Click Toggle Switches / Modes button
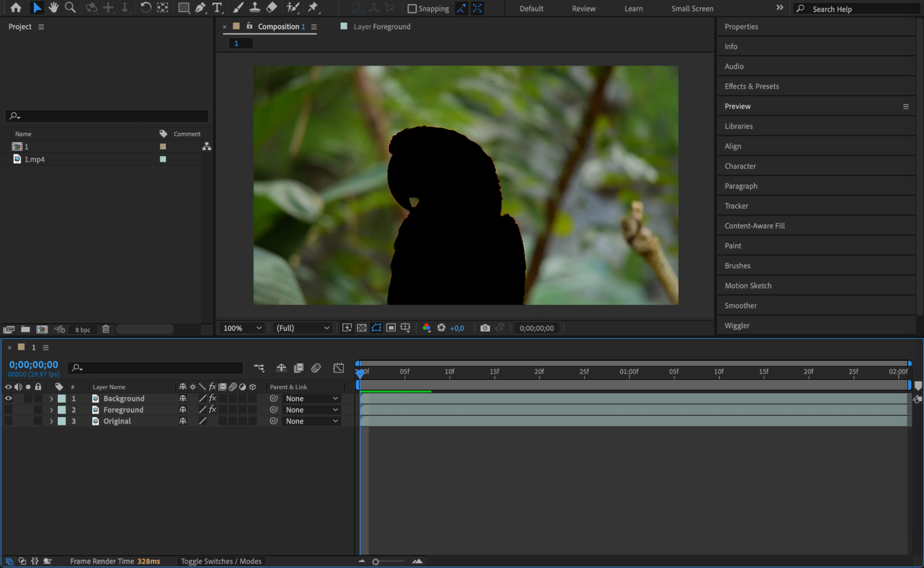Viewport: 924px width, 568px height. click(x=221, y=561)
